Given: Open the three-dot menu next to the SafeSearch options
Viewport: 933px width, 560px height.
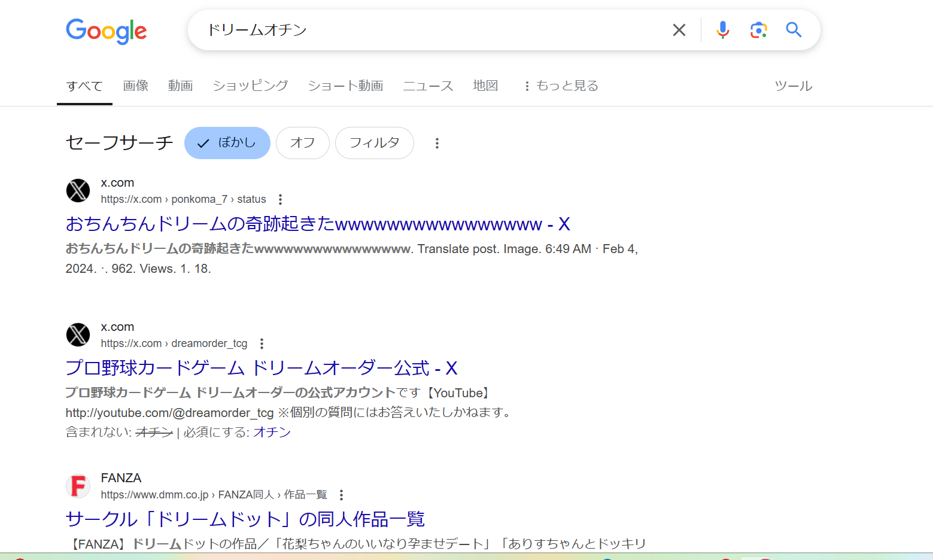Looking at the screenshot, I should (x=437, y=143).
